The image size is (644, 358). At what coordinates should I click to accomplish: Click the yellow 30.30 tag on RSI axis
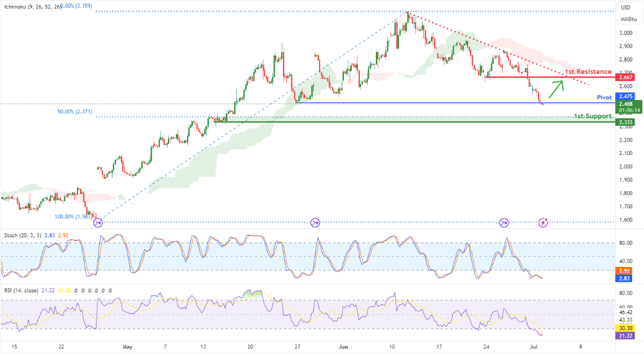[x=626, y=328]
